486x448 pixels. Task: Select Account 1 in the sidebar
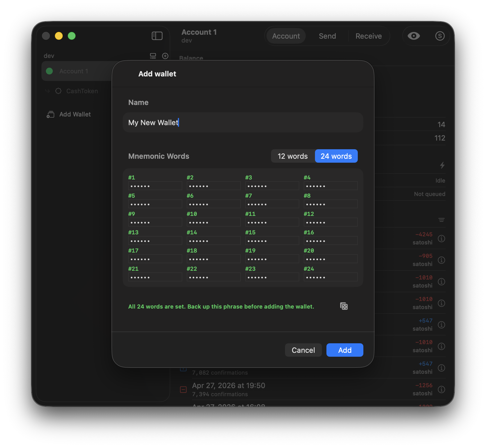pos(77,71)
